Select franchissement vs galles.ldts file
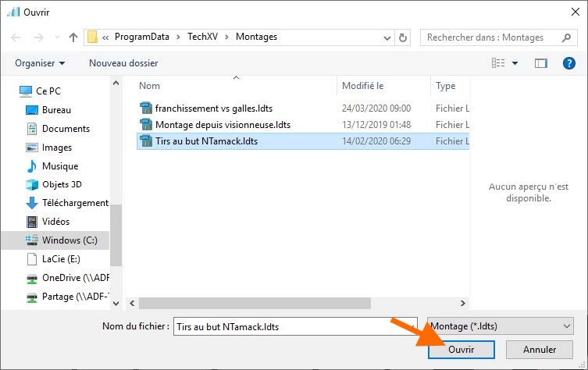Image resolution: width=588 pixels, height=370 pixels. pyautogui.click(x=213, y=109)
